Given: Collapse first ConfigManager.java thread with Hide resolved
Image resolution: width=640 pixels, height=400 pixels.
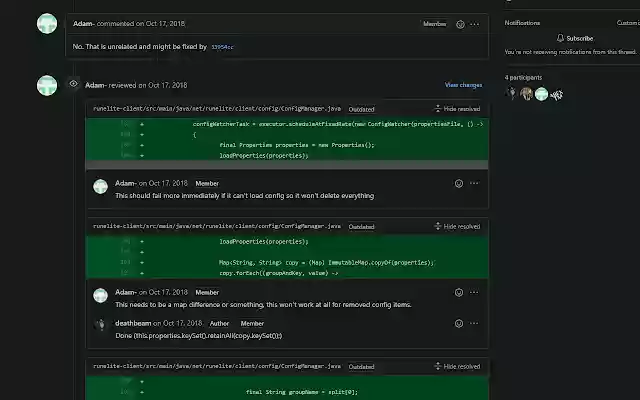Looking at the screenshot, I should (458, 109).
